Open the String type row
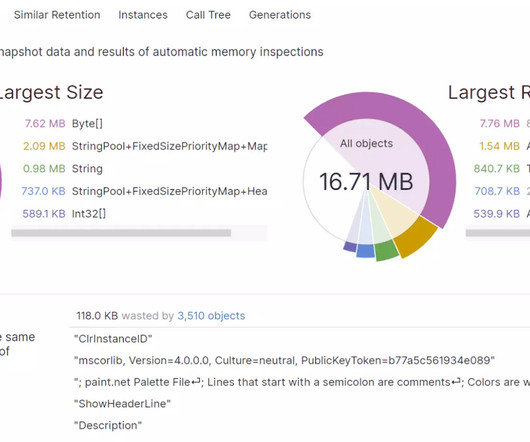The width and height of the screenshot is (530, 442). click(87, 169)
